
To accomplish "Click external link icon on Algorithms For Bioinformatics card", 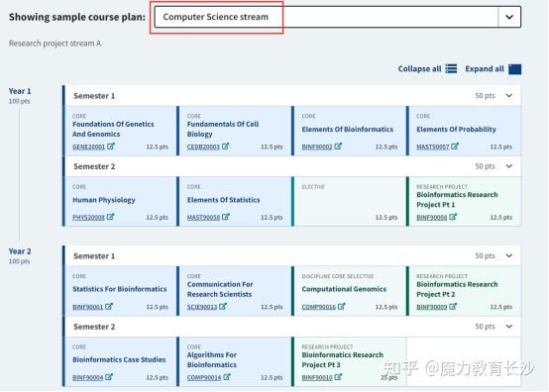I will (x=227, y=377).
